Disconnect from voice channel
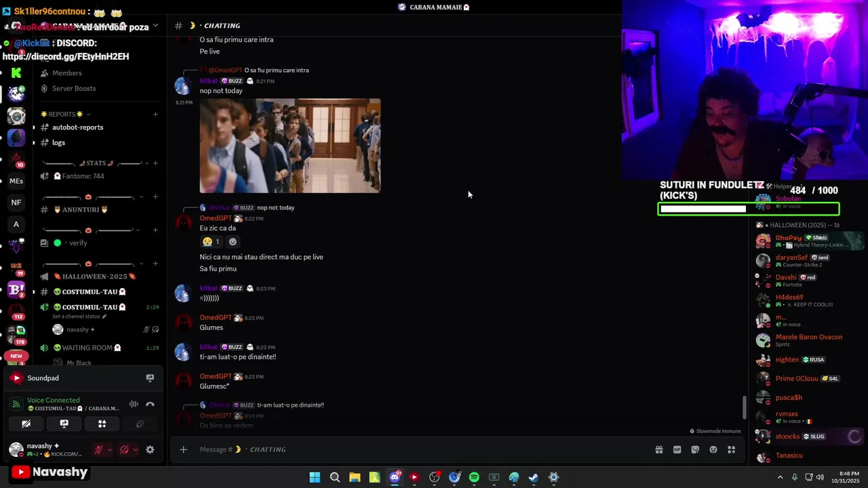The height and width of the screenshot is (488, 868). pyautogui.click(x=150, y=405)
